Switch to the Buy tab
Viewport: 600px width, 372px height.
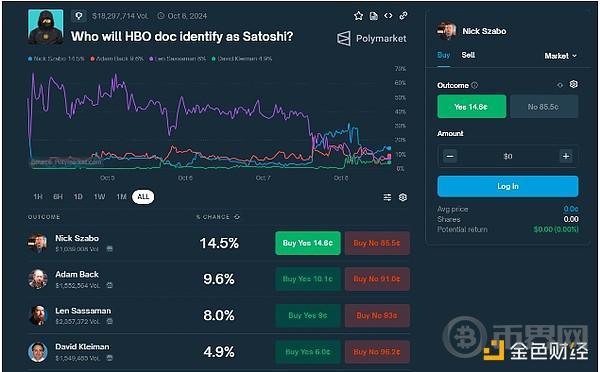click(443, 55)
